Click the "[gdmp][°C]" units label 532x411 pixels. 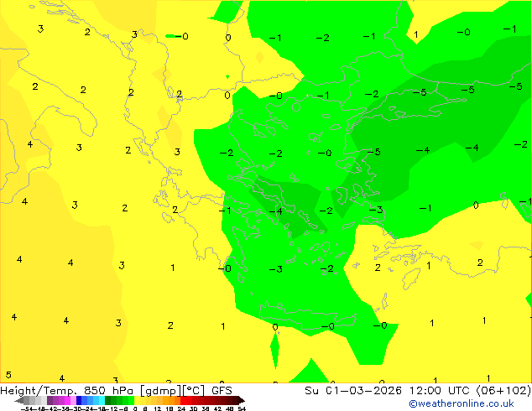click(x=172, y=391)
